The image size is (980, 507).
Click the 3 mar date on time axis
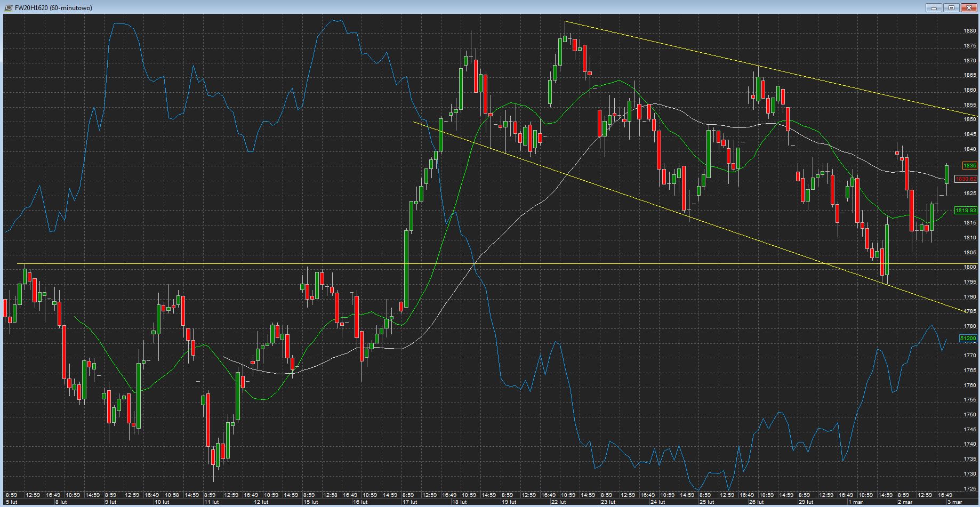954,502
